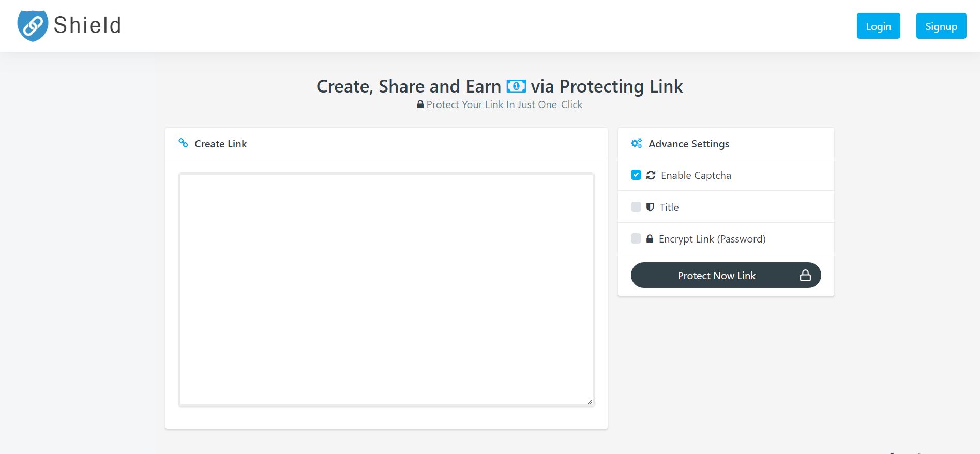Click the padlock icon beside Encrypt Link
This screenshot has width=980, height=454.
pyautogui.click(x=650, y=238)
